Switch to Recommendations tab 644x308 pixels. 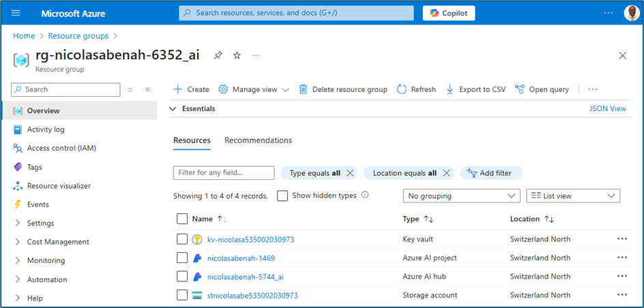coord(258,140)
